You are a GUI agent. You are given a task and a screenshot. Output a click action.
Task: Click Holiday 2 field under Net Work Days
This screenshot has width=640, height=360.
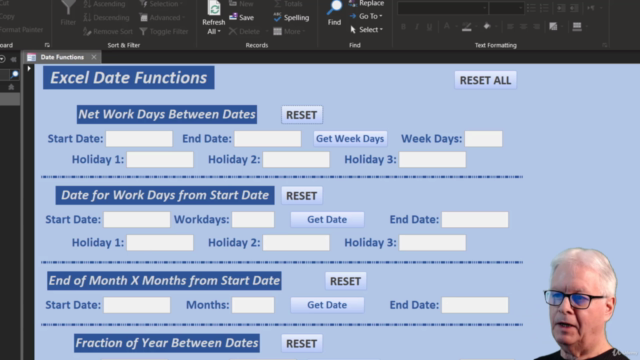coord(296,160)
